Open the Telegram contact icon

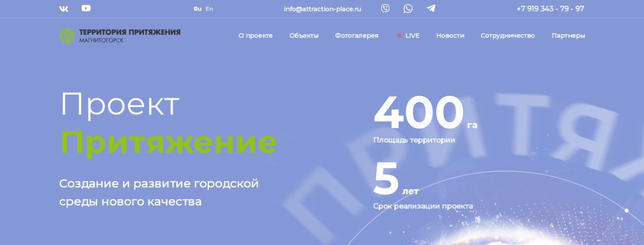coord(431,8)
